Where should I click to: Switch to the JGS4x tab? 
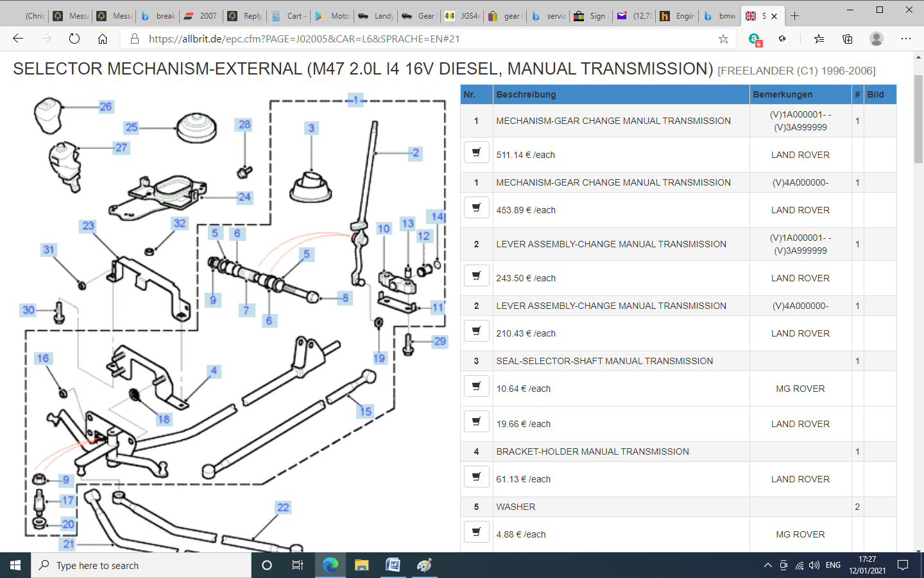pos(463,16)
